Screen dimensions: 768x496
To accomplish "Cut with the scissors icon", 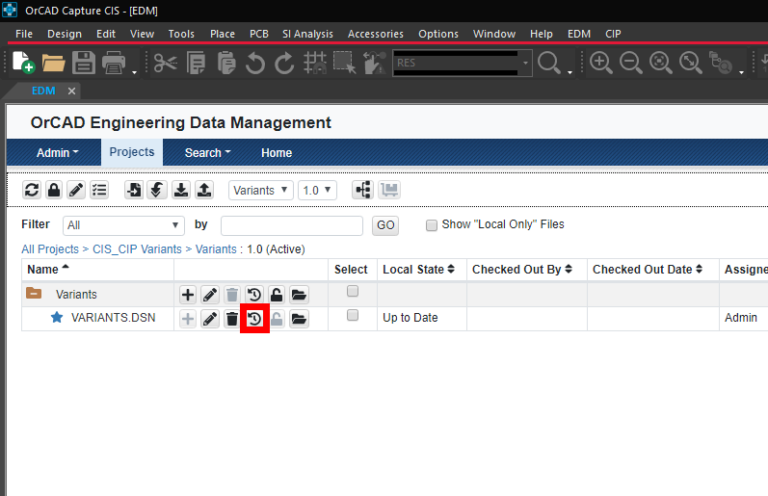I will point(165,63).
